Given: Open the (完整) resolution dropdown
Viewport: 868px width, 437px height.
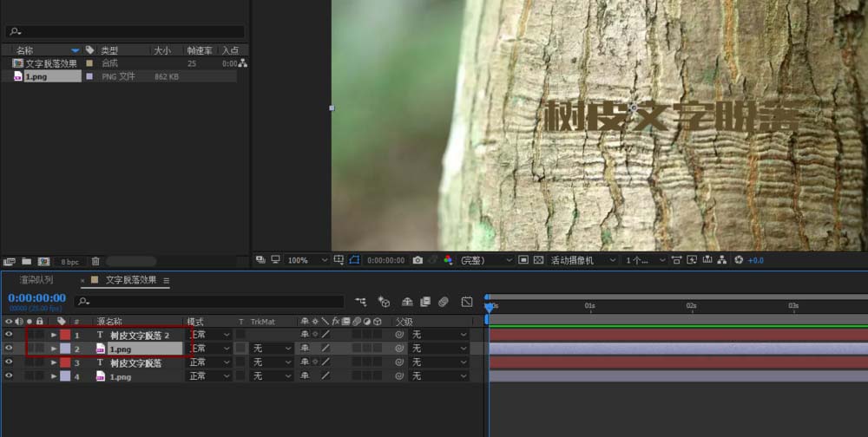Looking at the screenshot, I should [487, 260].
